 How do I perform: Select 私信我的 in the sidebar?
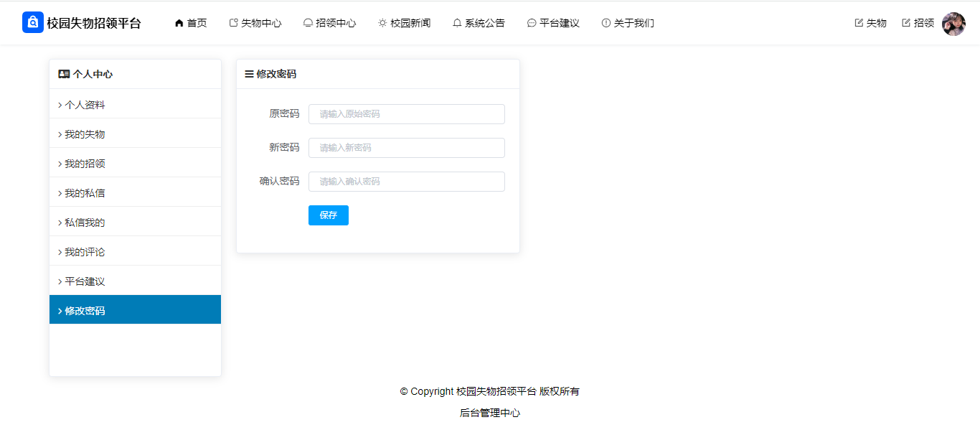click(x=135, y=223)
